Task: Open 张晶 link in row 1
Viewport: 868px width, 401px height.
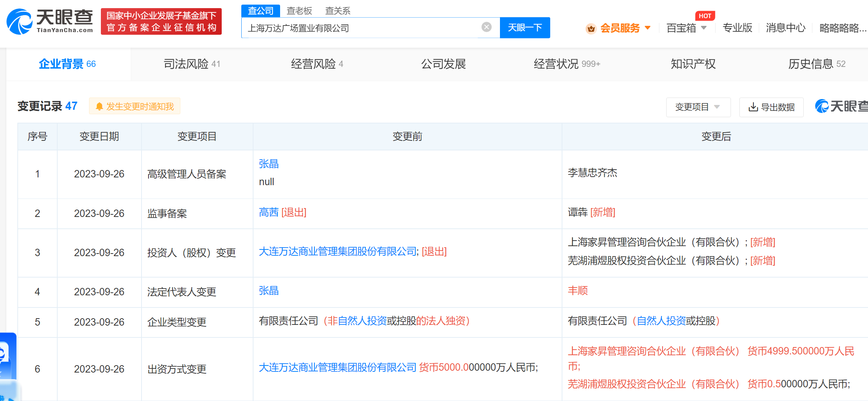Action: tap(269, 164)
